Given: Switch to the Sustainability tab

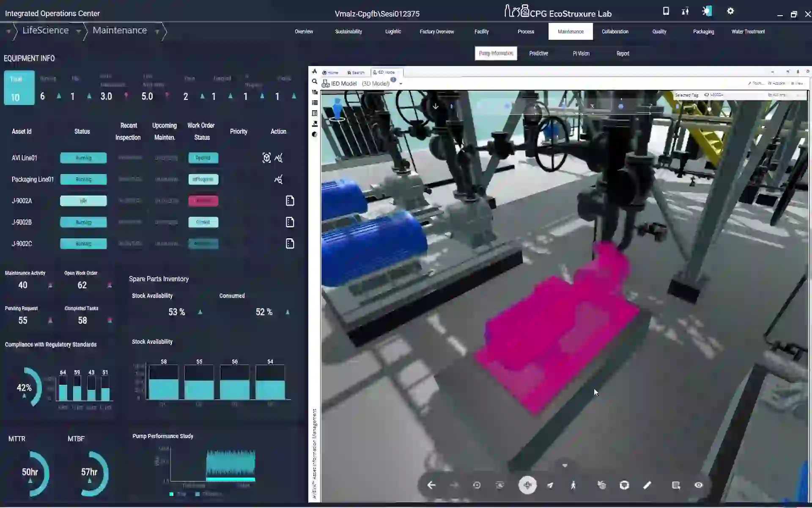Looking at the screenshot, I should [348, 32].
